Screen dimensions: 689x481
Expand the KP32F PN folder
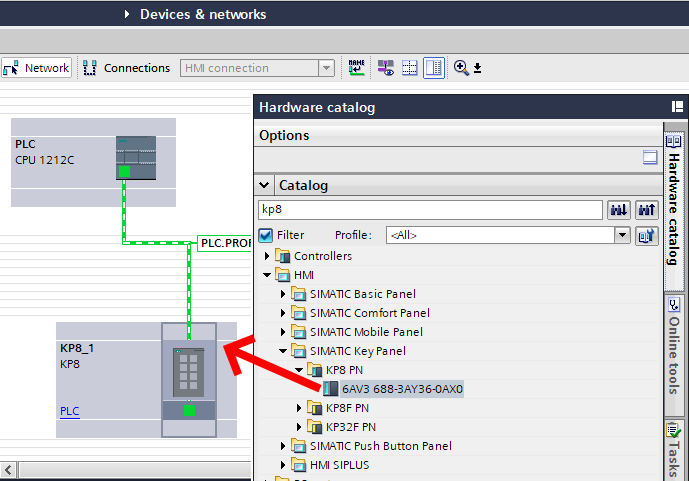click(299, 427)
